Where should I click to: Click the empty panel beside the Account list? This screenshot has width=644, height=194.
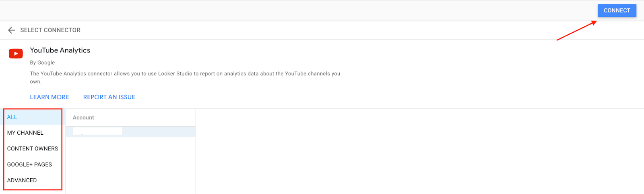[420, 151]
